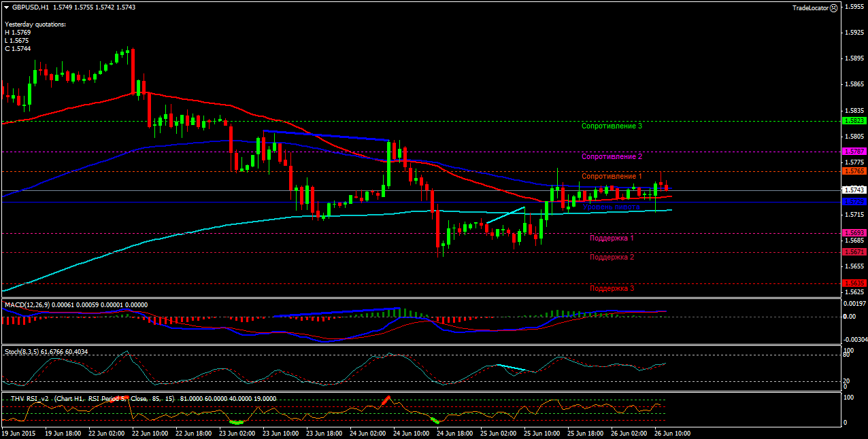Select the 'Поддержка 3' support label
Viewport: 868px width, 439px height.
pos(612,288)
